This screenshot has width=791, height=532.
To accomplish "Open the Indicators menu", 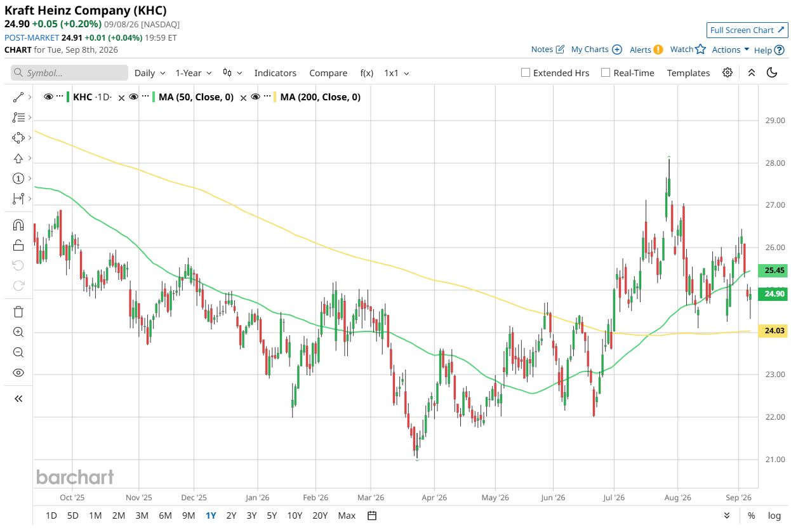I will [x=276, y=73].
